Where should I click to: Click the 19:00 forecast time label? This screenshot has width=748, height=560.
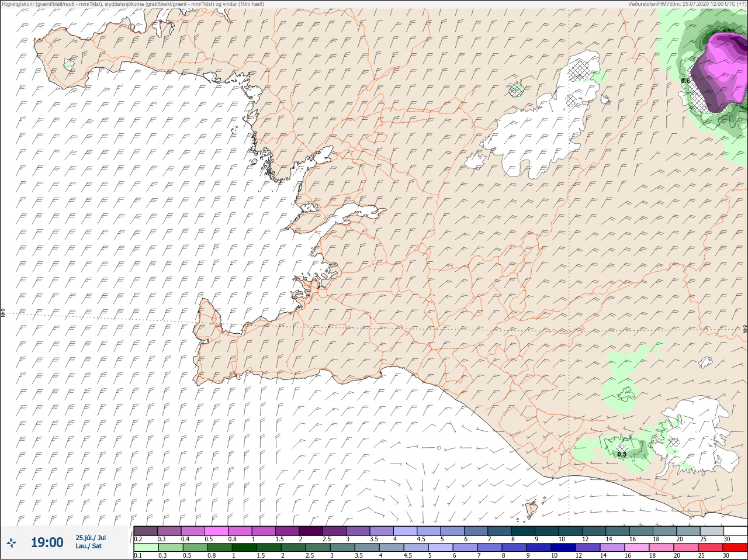[x=47, y=542]
